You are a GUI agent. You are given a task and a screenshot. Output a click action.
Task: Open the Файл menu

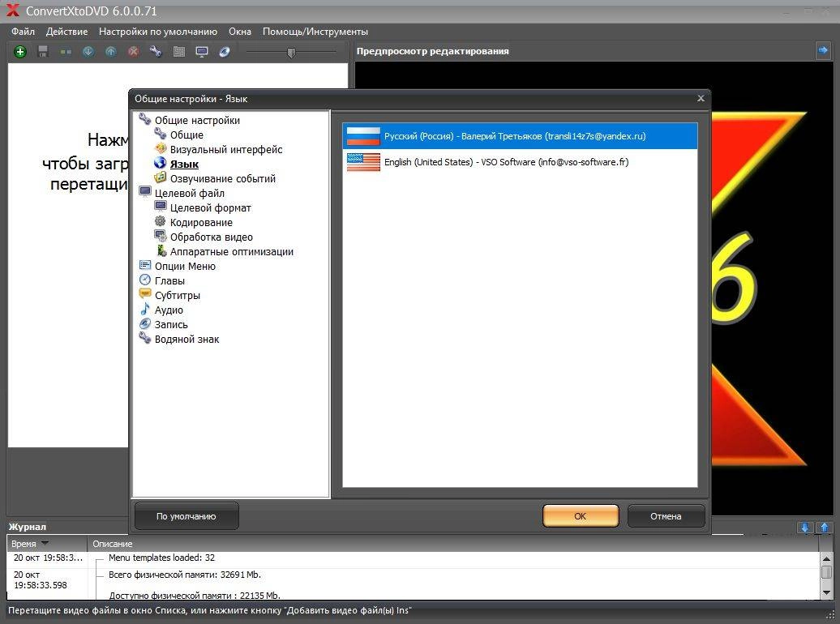[23, 32]
